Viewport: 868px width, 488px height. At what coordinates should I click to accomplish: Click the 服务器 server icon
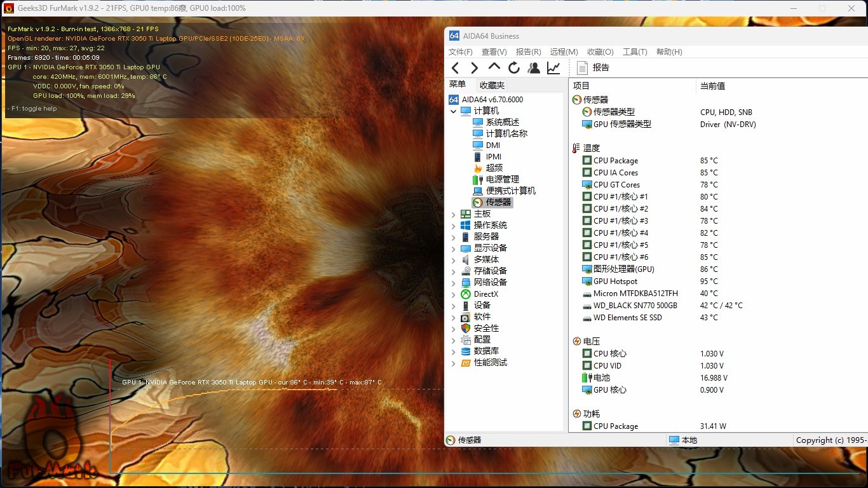(466, 237)
